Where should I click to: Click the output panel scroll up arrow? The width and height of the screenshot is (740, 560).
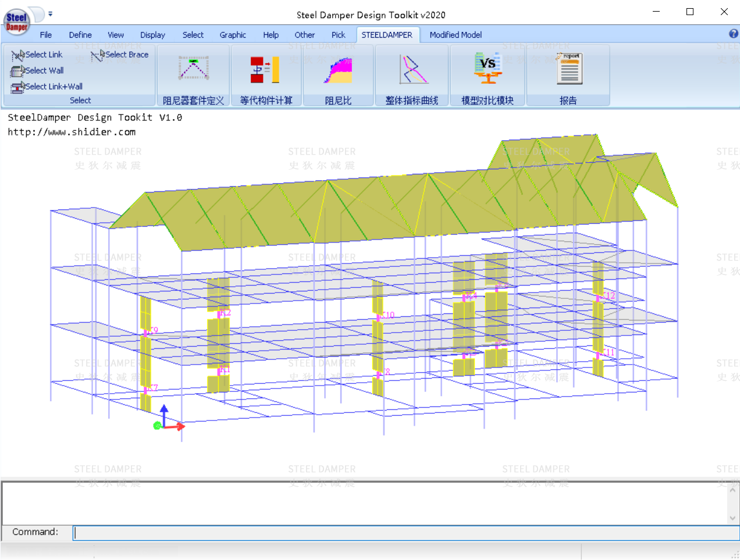732,490
